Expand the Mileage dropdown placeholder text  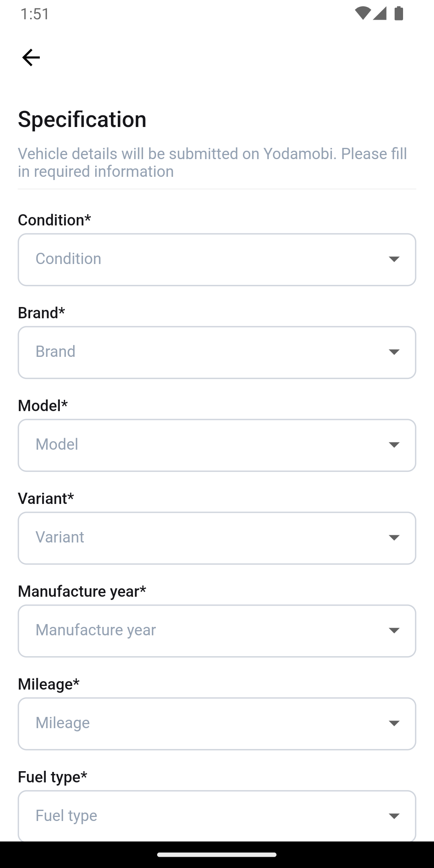point(63,723)
